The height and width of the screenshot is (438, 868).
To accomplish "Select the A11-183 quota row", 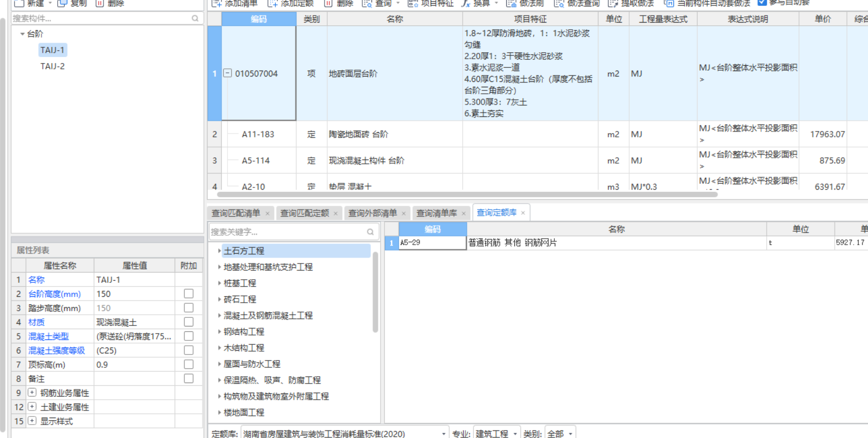I will pos(258,134).
